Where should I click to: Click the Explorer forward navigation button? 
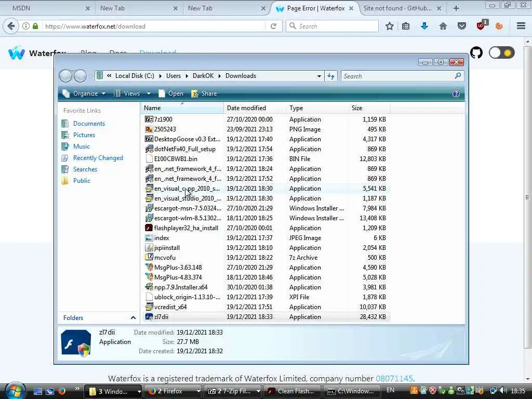click(x=80, y=76)
